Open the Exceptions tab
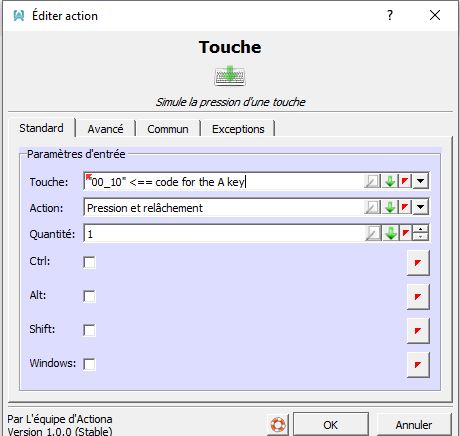Screen dimensions: 460x436 (238, 129)
